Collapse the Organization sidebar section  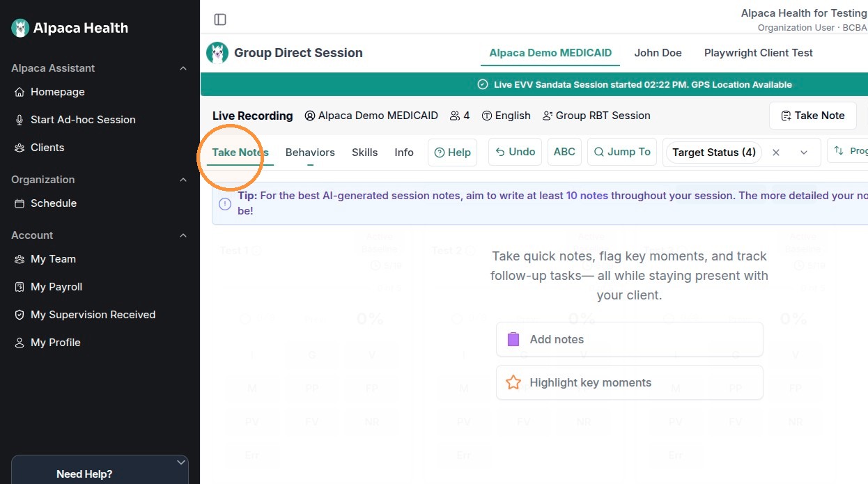[183, 180]
